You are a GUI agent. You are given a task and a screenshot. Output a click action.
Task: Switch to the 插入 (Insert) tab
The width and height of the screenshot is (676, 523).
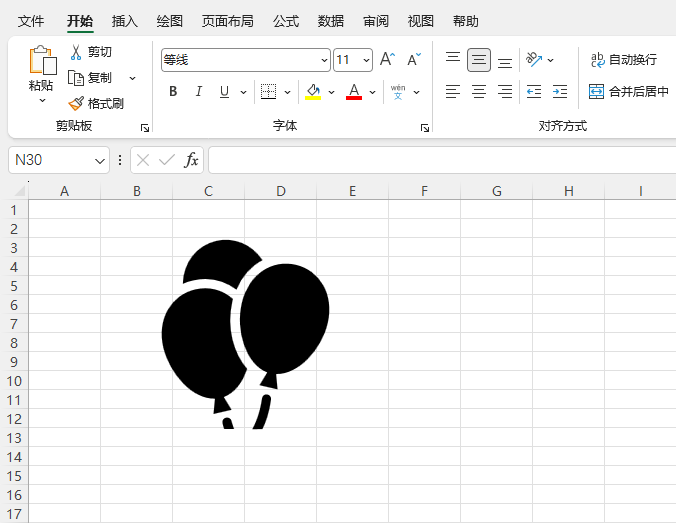pos(125,21)
